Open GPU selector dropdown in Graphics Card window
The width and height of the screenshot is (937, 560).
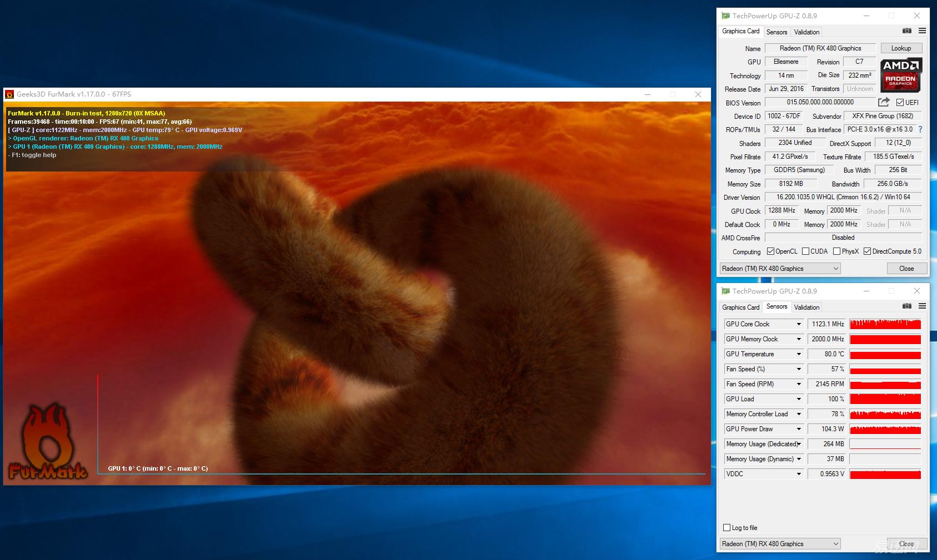[780, 269]
